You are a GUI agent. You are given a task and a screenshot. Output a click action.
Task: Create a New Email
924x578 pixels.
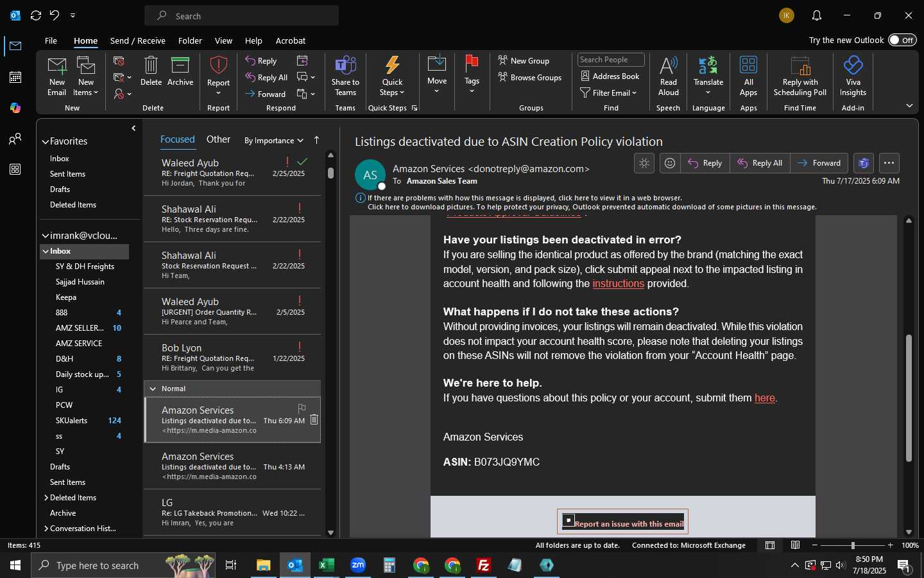tap(56, 76)
